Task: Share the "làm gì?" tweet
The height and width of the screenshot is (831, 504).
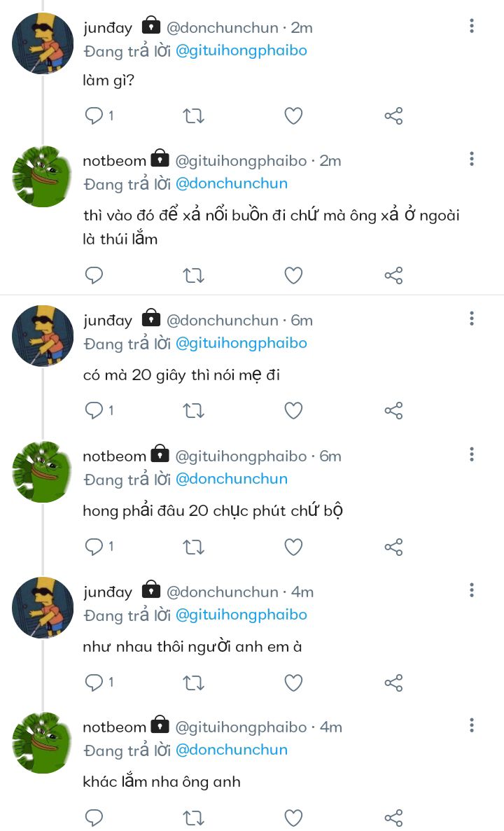Action: [x=394, y=116]
